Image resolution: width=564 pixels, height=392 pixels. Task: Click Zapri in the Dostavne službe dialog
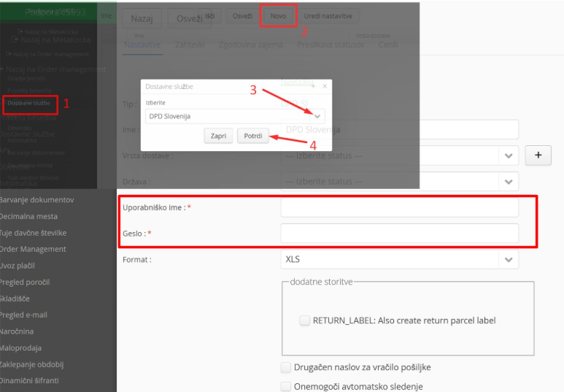click(x=218, y=136)
